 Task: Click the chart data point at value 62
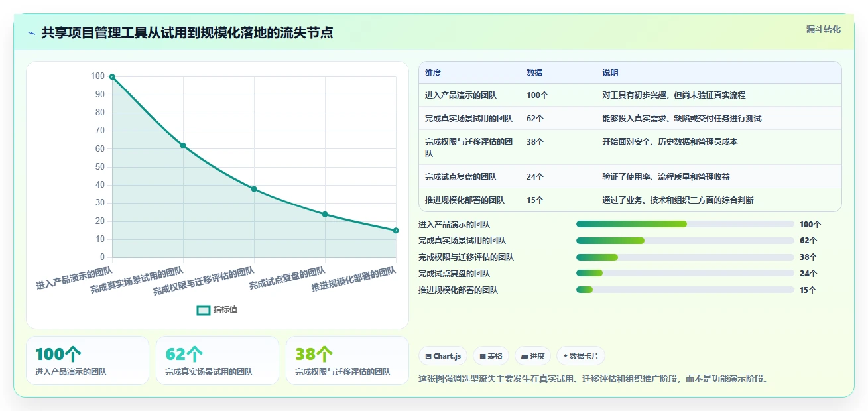click(183, 145)
